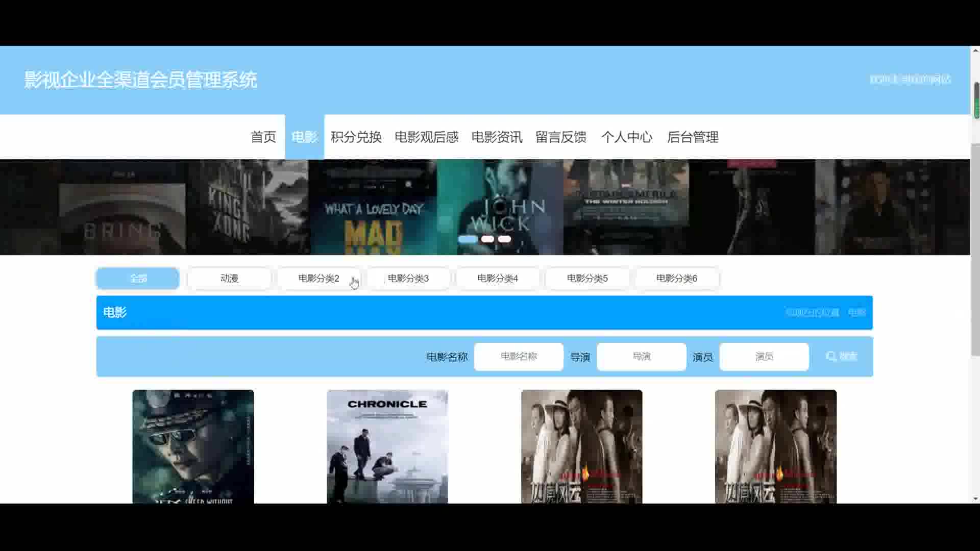Viewport: 980px width, 551px height.
Task: Click the search magnifier icon
Action: click(831, 357)
